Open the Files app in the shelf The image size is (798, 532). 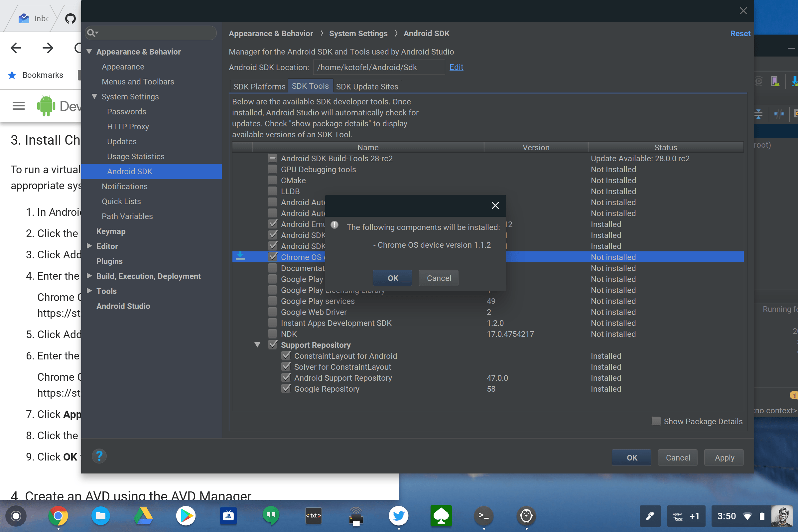(101, 516)
